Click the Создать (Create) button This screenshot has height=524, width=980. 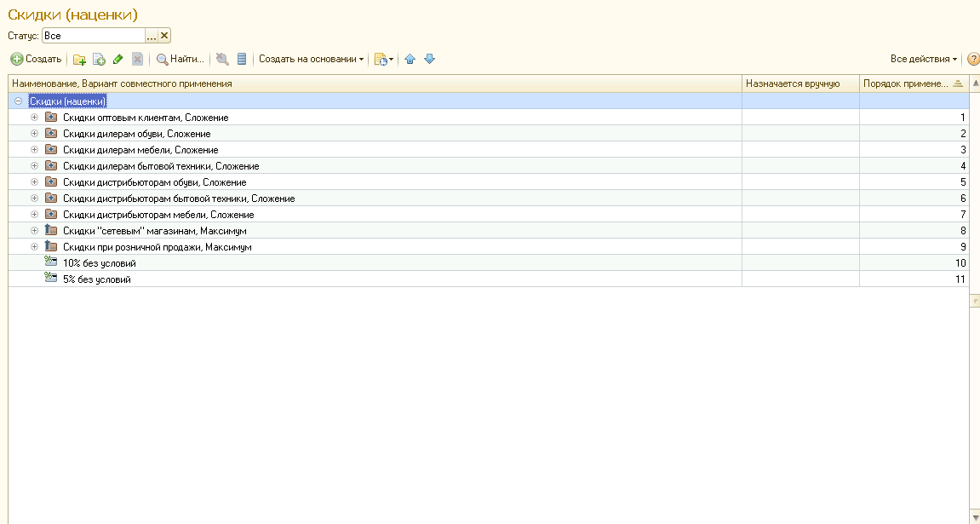36,59
